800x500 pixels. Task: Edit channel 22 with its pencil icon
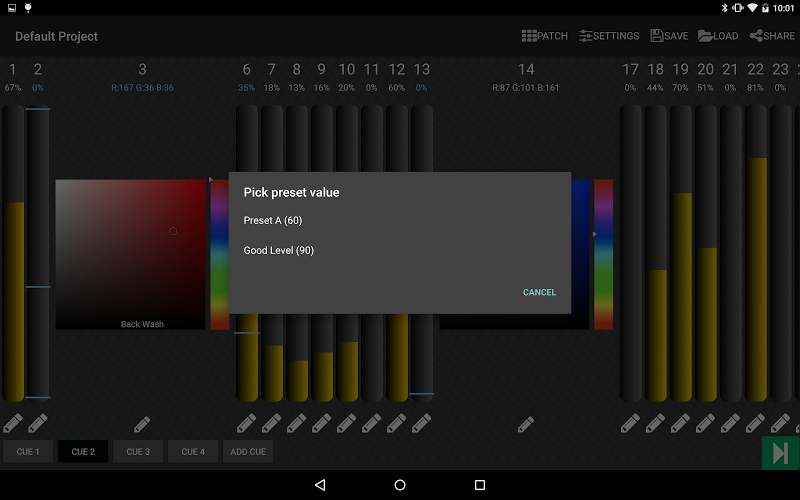pyautogui.click(x=755, y=423)
